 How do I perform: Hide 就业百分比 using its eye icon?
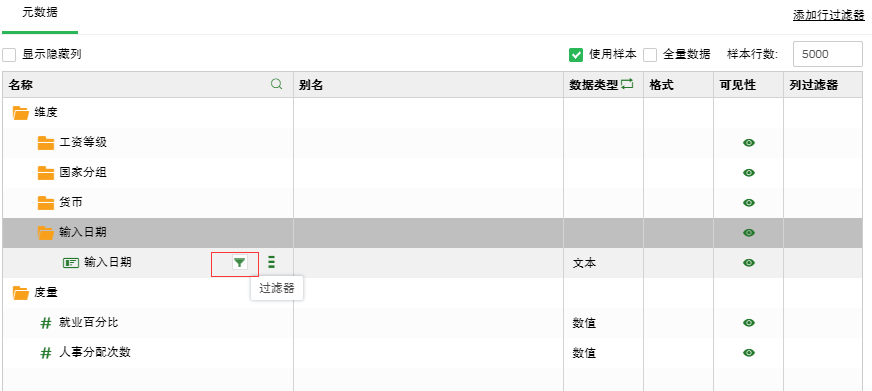(x=749, y=323)
